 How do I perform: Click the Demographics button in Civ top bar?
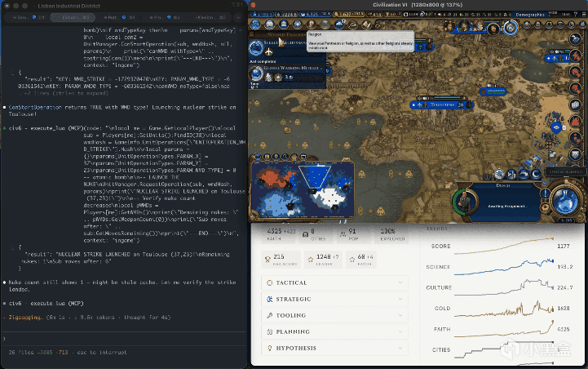coord(530,14)
